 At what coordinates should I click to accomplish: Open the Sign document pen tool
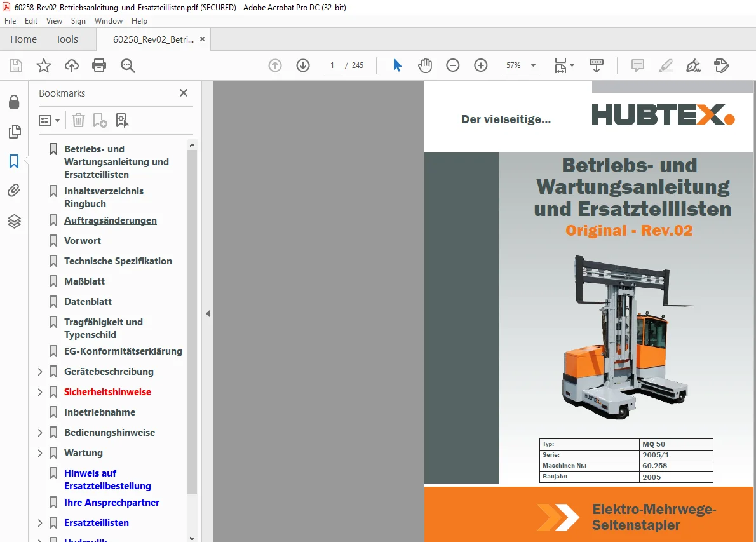[x=693, y=65]
